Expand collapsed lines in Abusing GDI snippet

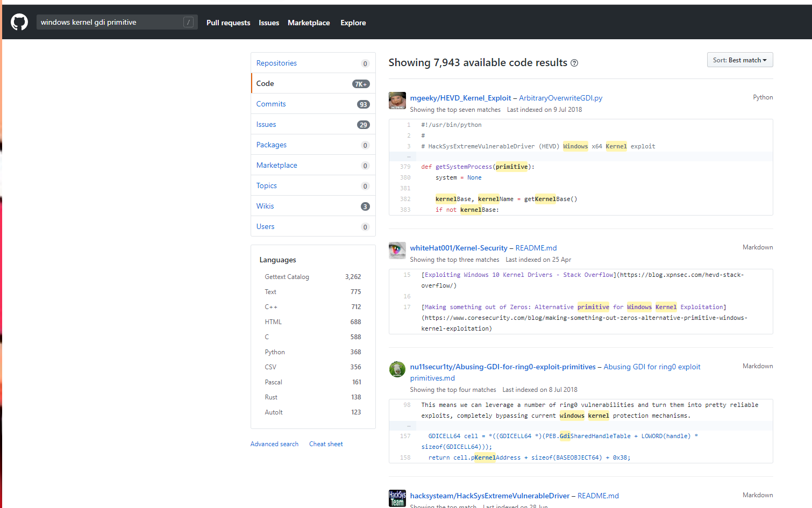[x=409, y=426]
